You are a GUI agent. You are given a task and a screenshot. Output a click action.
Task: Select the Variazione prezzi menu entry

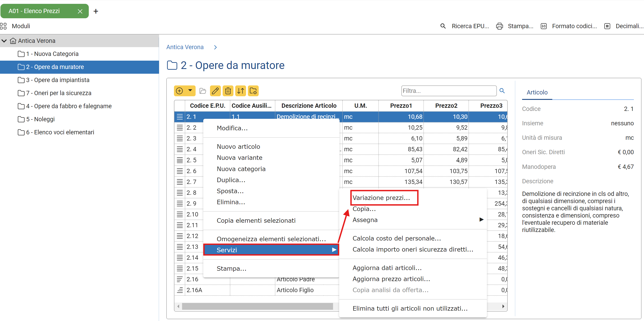381,198
